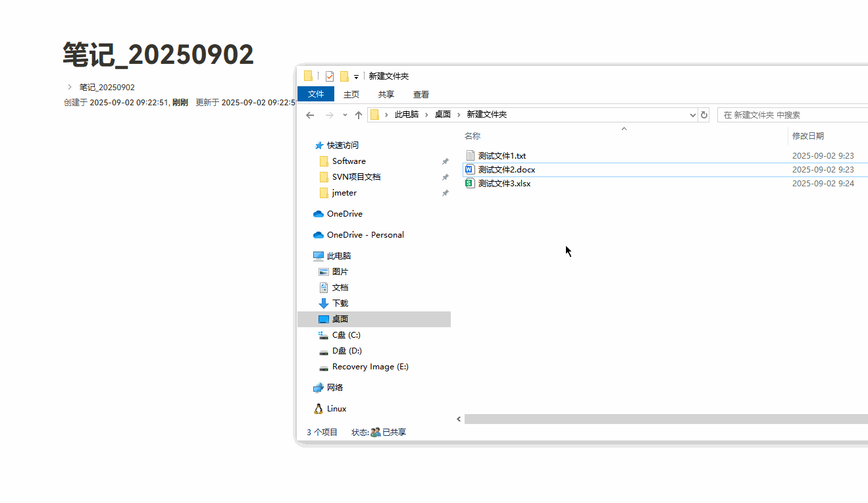The height and width of the screenshot is (503, 868).
Task: Click the horizontal scrollbar at the bottom
Action: click(658, 419)
